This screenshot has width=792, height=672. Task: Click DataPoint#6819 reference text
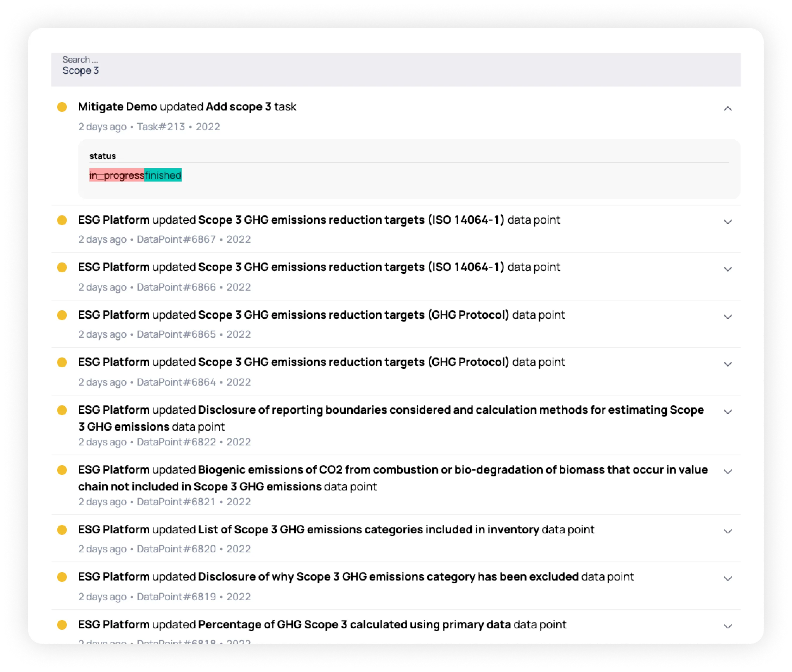tap(176, 597)
